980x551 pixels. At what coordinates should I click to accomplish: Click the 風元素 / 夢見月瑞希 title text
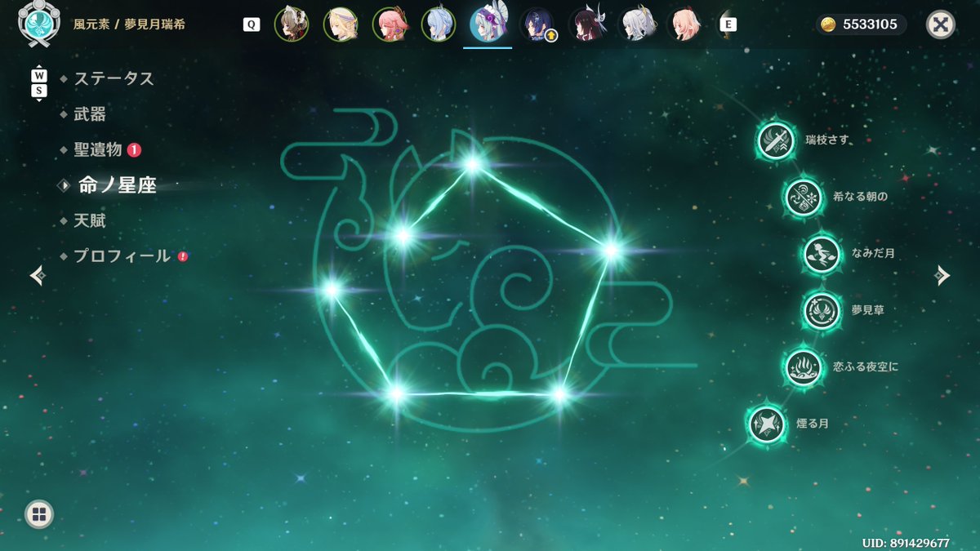pos(129,24)
